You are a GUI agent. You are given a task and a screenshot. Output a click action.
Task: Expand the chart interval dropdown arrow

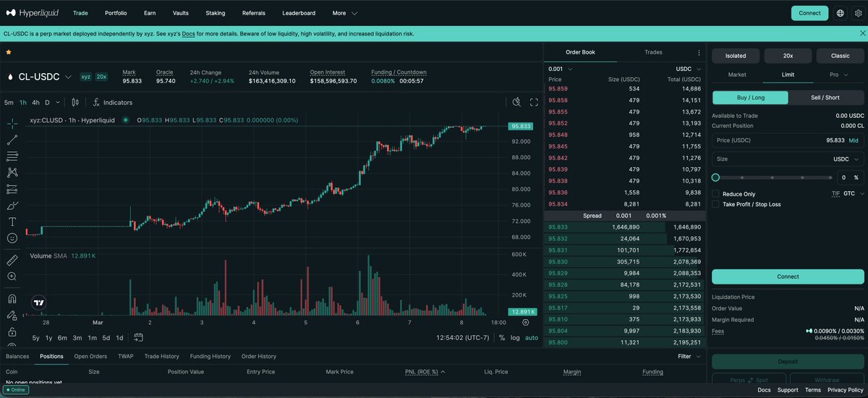(x=58, y=103)
